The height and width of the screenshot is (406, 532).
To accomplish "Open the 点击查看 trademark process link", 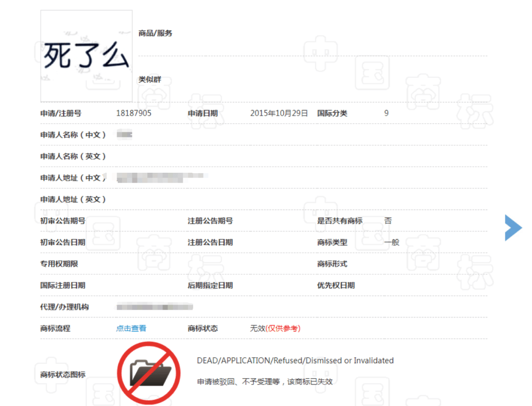I will tap(131, 328).
